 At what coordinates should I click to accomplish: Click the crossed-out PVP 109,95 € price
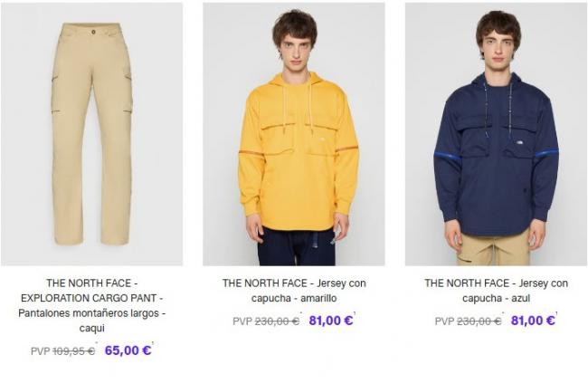73,351
